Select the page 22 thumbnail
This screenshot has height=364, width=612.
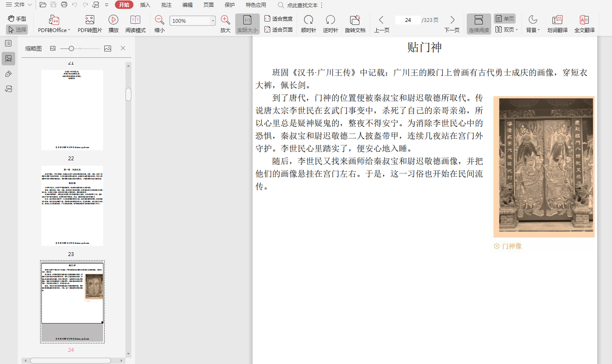[x=72, y=205]
